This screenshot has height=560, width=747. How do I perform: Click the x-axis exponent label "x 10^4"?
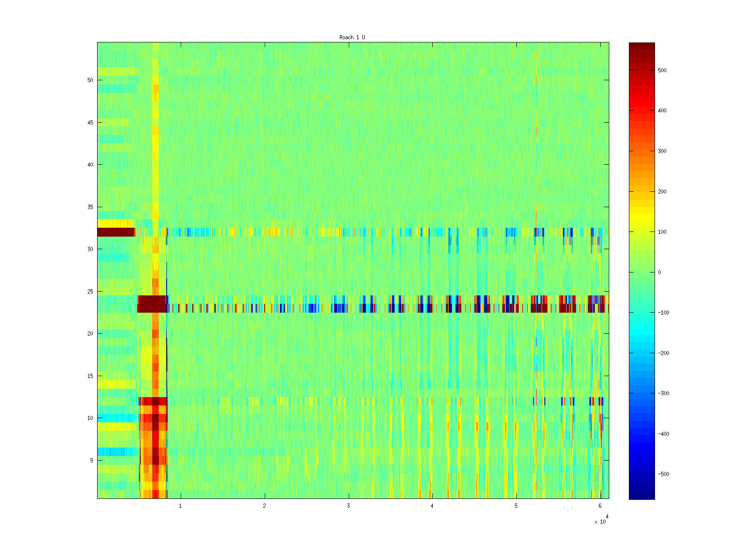601,520
